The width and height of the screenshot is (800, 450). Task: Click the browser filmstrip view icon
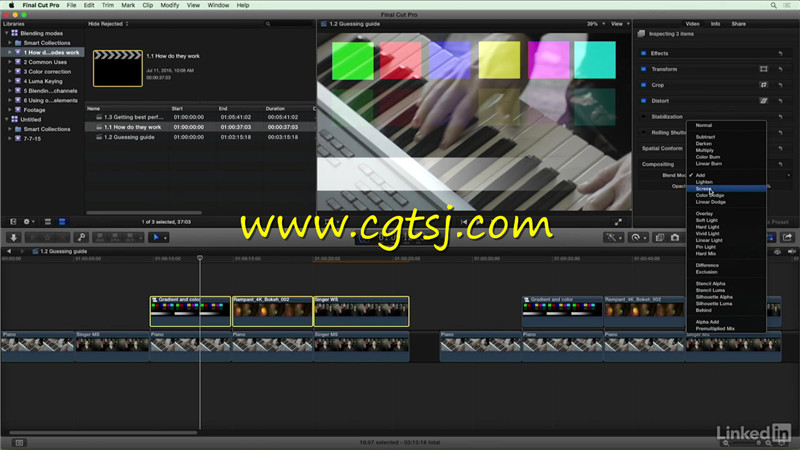coord(47,221)
